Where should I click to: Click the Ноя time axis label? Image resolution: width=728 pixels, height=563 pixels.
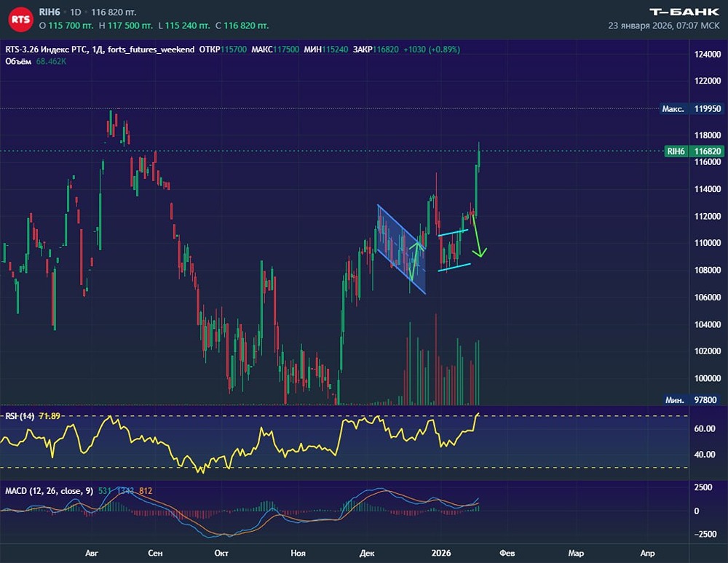(x=298, y=554)
